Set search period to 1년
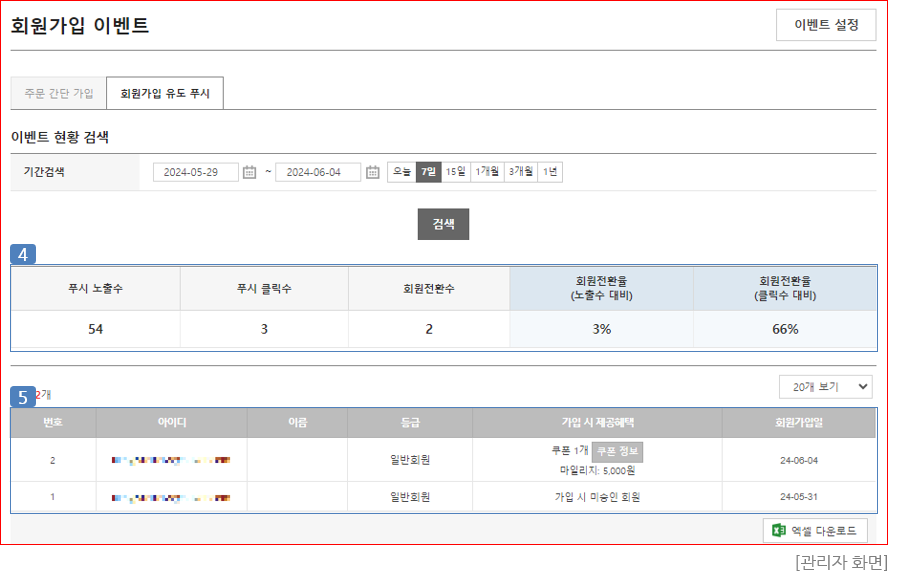904x582 pixels. click(550, 172)
